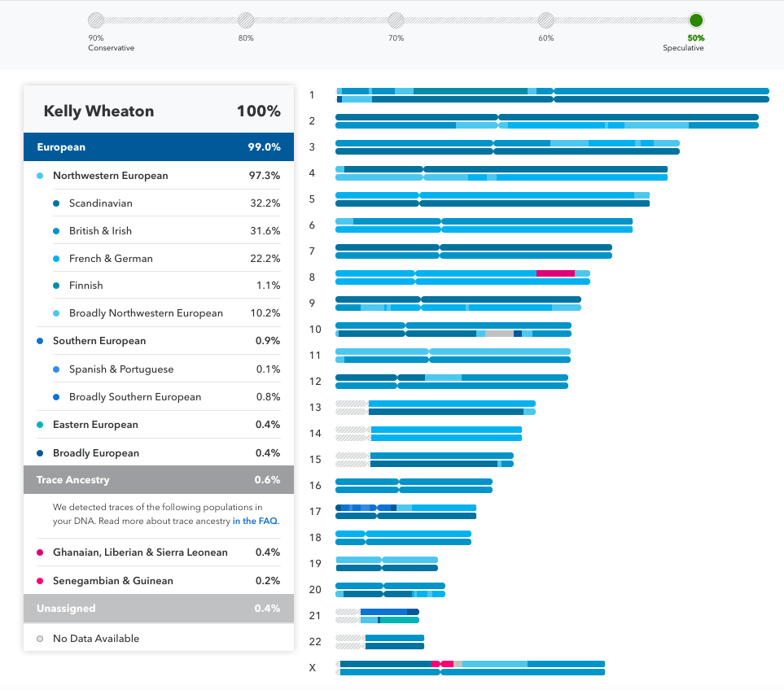Click the pink segment on chromosome 8
The width and height of the screenshot is (784, 690).
pyautogui.click(x=555, y=273)
